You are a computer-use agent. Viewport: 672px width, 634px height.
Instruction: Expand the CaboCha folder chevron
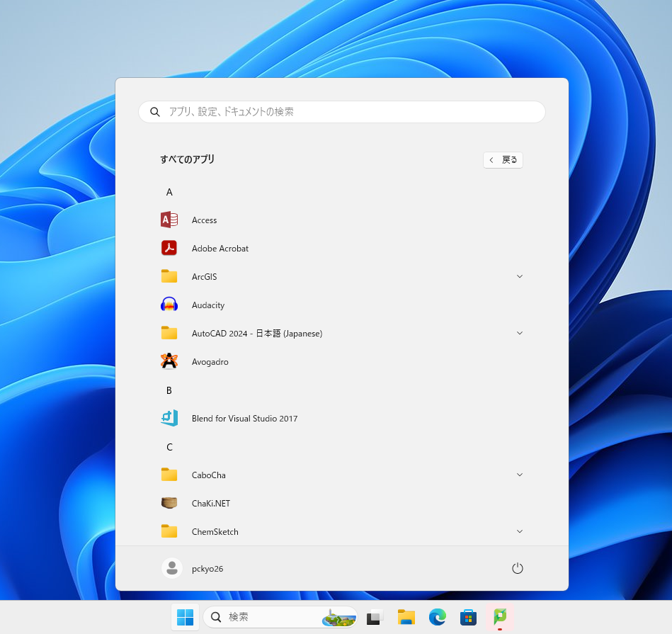[x=520, y=475]
